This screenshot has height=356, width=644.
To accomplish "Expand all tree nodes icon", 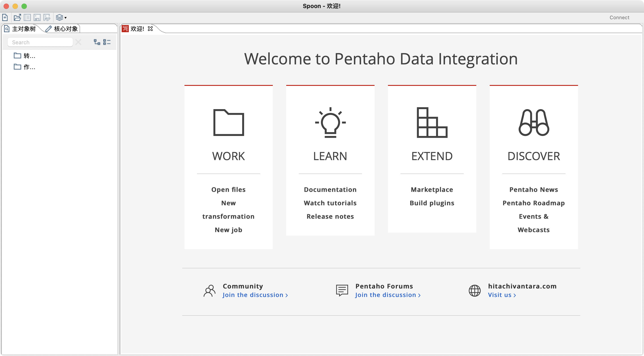I will tap(97, 42).
